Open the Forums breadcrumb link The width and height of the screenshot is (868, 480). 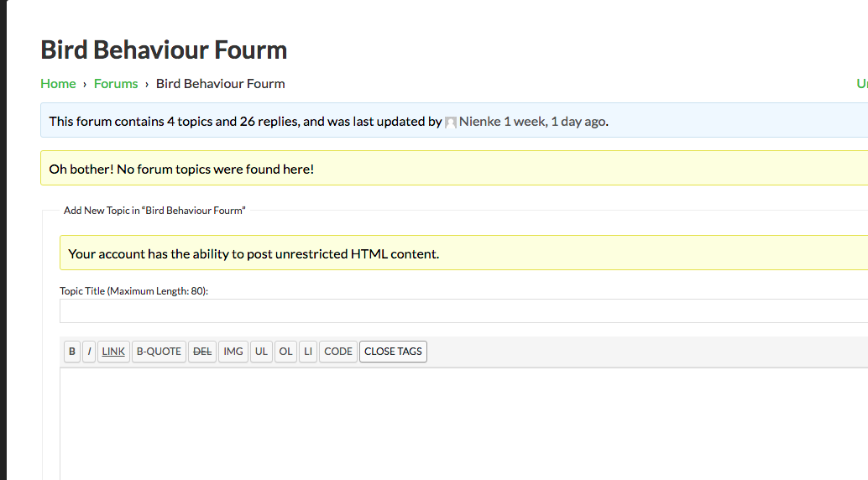116,84
